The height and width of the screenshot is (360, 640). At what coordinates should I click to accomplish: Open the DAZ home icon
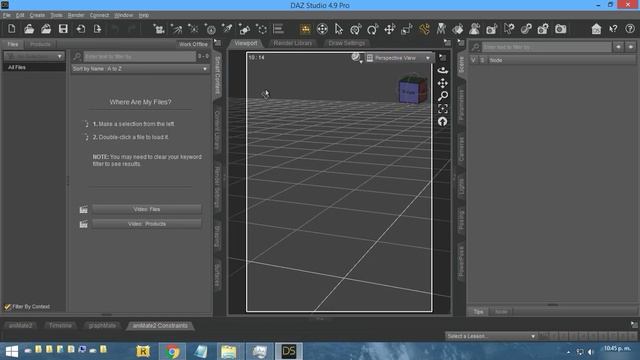tap(596, 29)
